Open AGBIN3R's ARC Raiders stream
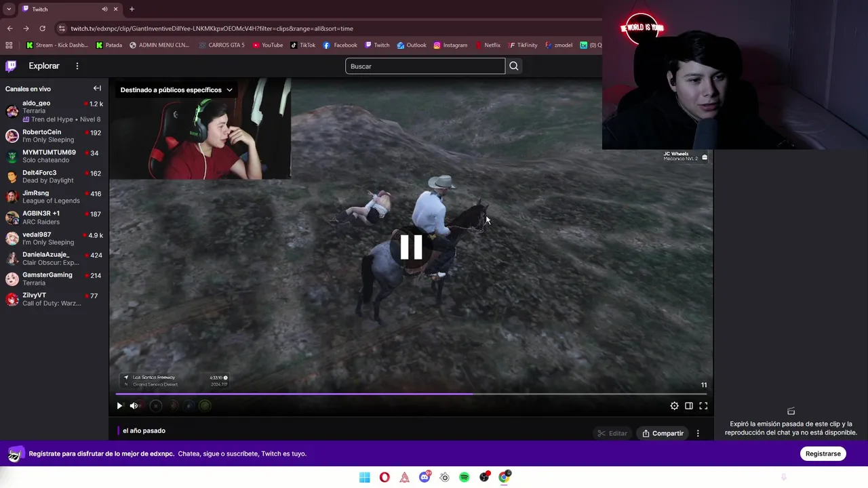Viewport: 868px width, 488px height. (54, 218)
